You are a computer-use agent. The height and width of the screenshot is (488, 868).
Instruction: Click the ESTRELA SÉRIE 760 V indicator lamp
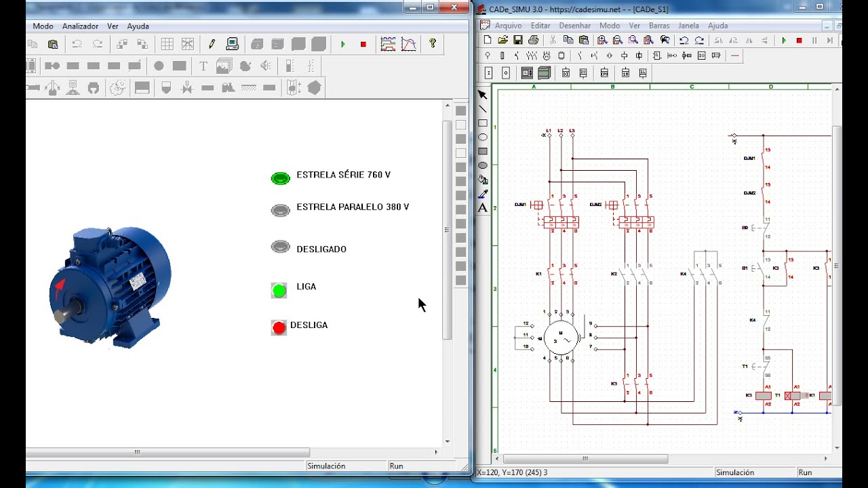click(x=280, y=178)
